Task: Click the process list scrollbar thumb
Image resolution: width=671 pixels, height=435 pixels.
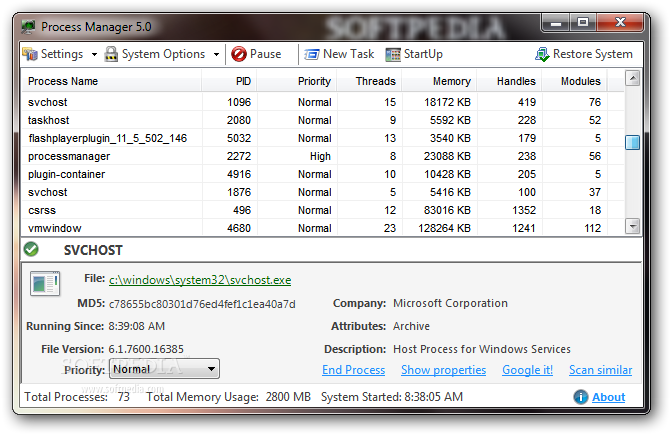Action: point(632,142)
